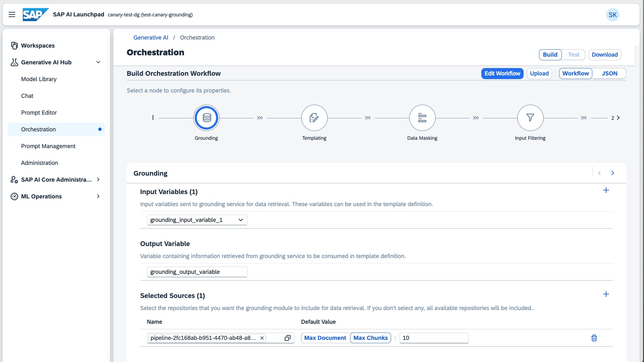The width and height of the screenshot is (644, 362).
Task: Go to workflow page 2 arrow
Action: click(x=618, y=118)
